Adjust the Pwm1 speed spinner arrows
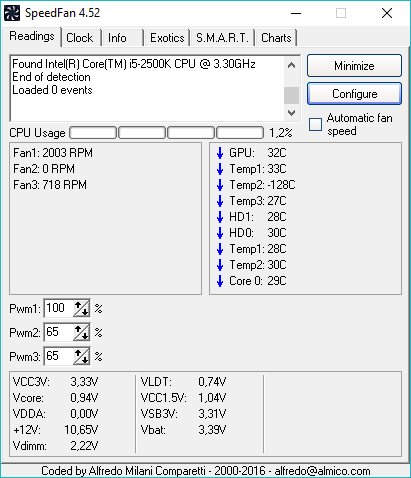Image resolution: width=411 pixels, height=478 pixels. [82, 308]
